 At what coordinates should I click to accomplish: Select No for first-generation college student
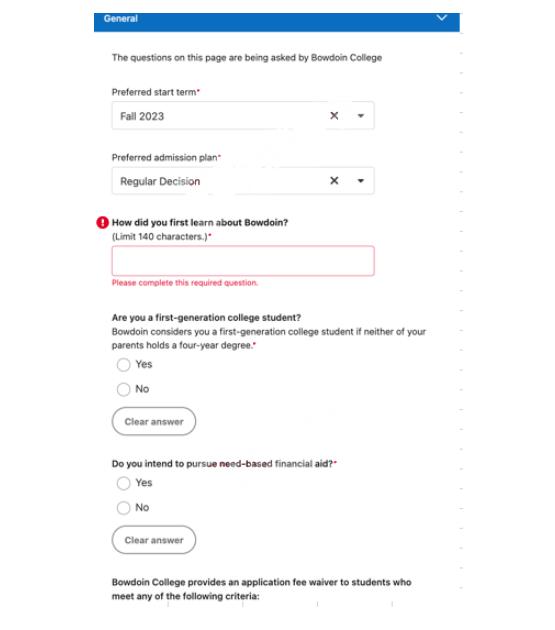point(123,389)
